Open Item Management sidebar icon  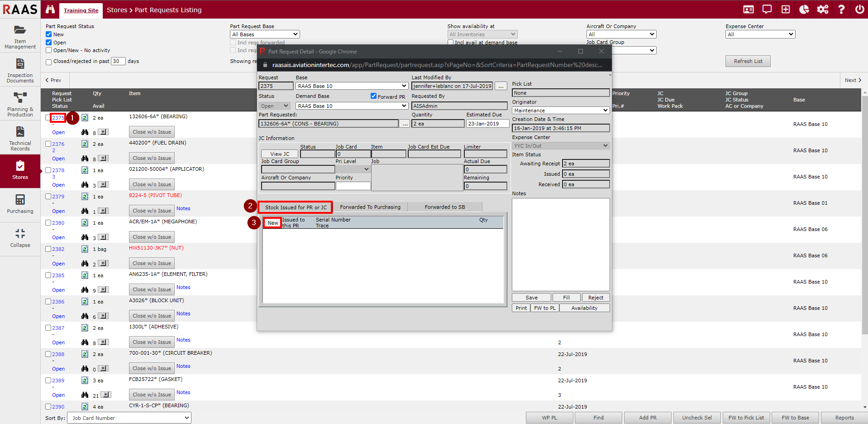click(20, 36)
